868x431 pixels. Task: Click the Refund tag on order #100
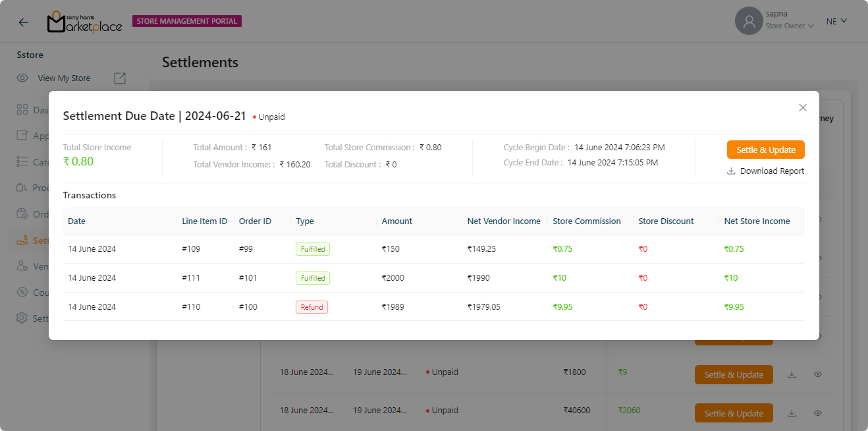tap(312, 307)
